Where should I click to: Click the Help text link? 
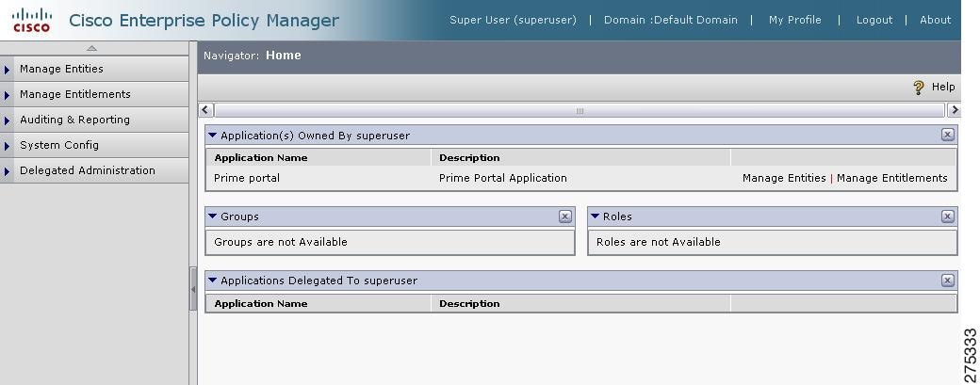click(943, 87)
